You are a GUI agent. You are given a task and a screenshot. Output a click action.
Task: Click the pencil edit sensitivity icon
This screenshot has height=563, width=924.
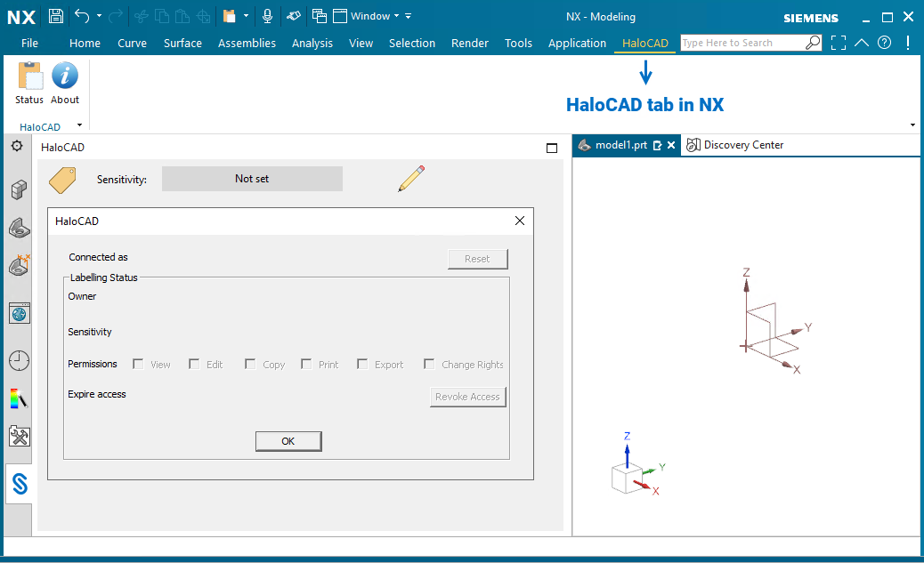pyautogui.click(x=410, y=179)
